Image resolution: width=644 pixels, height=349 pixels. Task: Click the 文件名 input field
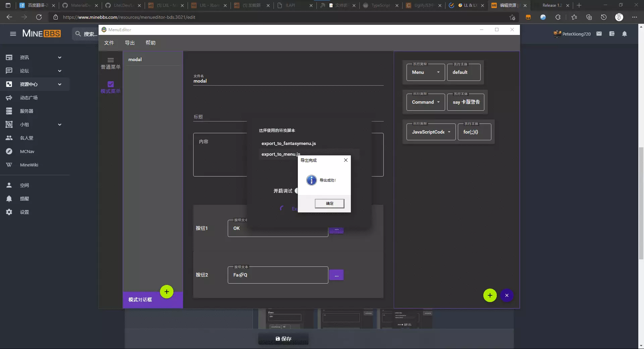pyautogui.click(x=288, y=81)
